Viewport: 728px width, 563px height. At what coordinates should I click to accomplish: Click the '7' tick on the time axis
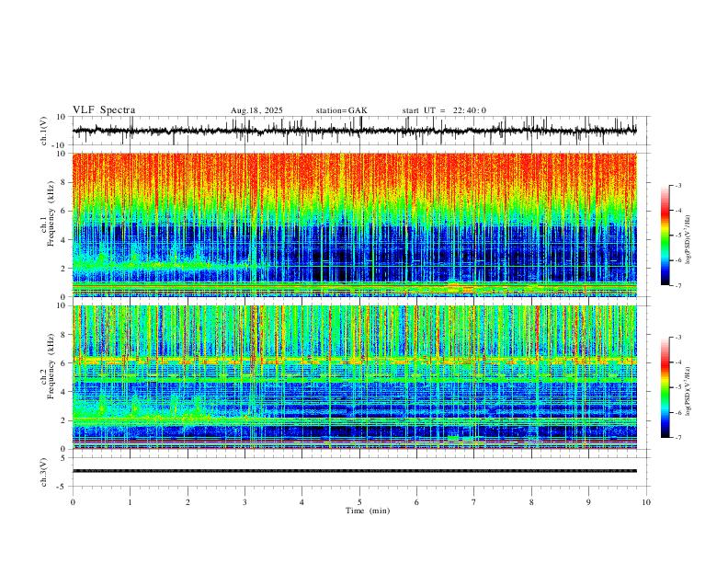(x=474, y=502)
